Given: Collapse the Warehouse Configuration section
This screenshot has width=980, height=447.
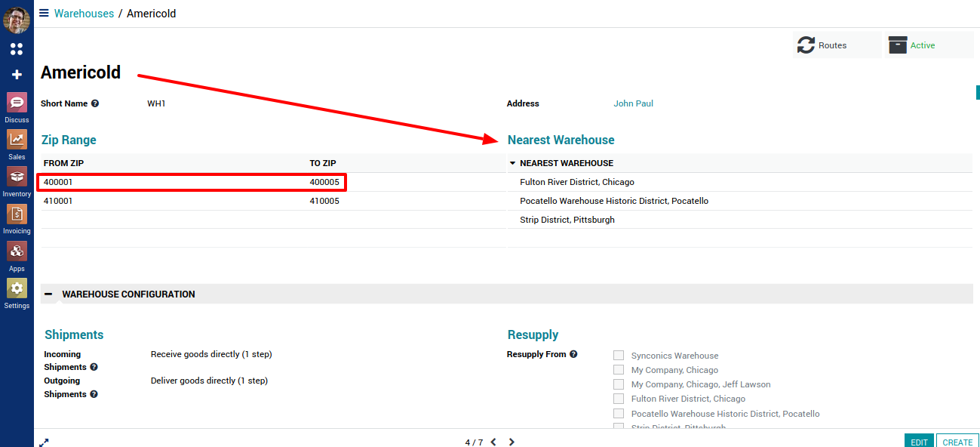Looking at the screenshot, I should [48, 294].
